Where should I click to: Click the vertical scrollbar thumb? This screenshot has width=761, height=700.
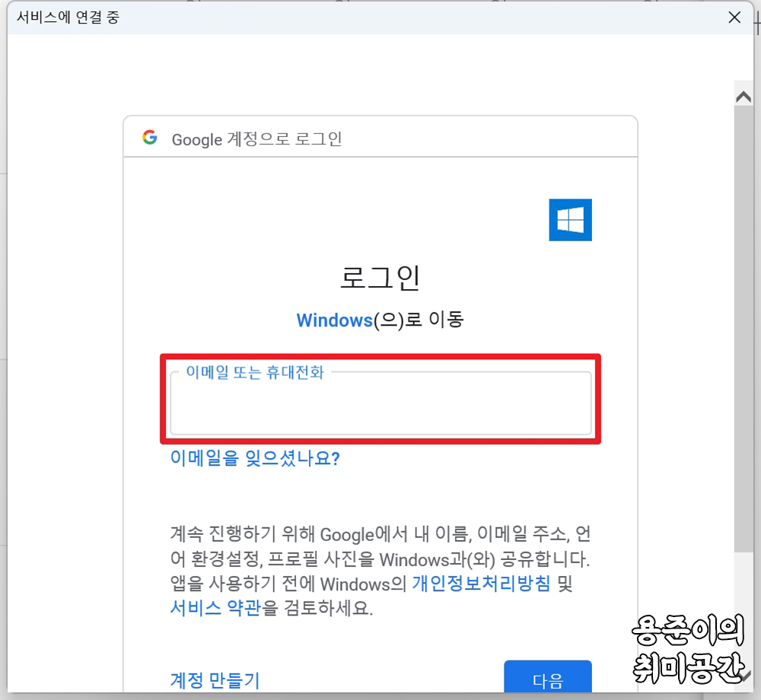coord(743,329)
